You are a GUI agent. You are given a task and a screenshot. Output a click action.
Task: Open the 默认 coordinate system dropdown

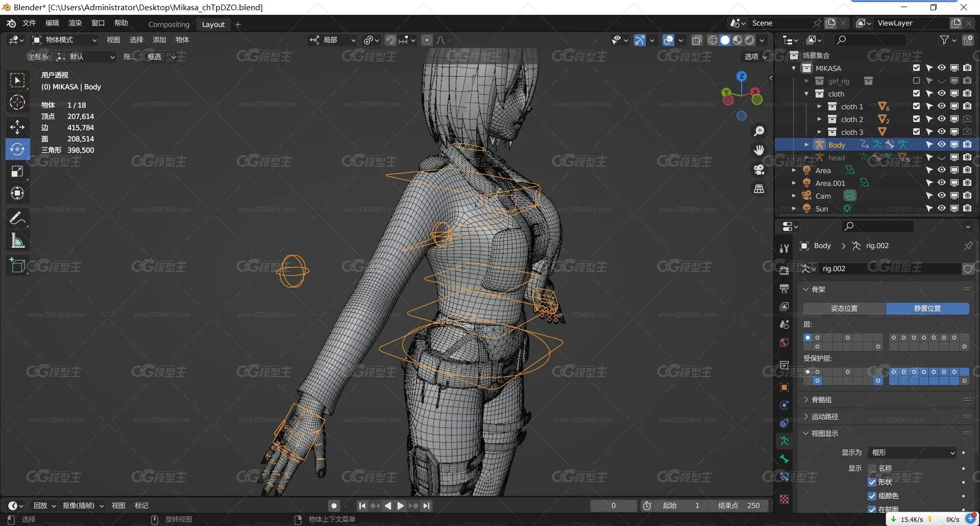coord(85,57)
